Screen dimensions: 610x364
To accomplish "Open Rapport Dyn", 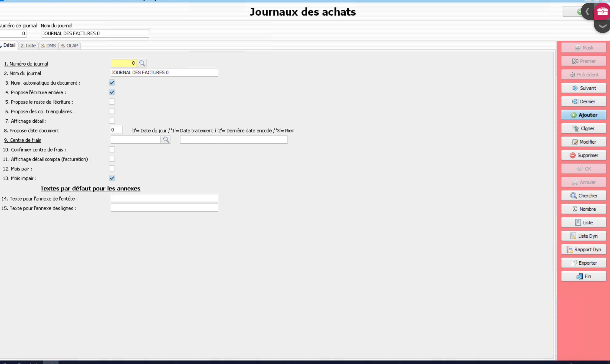I will pyautogui.click(x=584, y=249).
